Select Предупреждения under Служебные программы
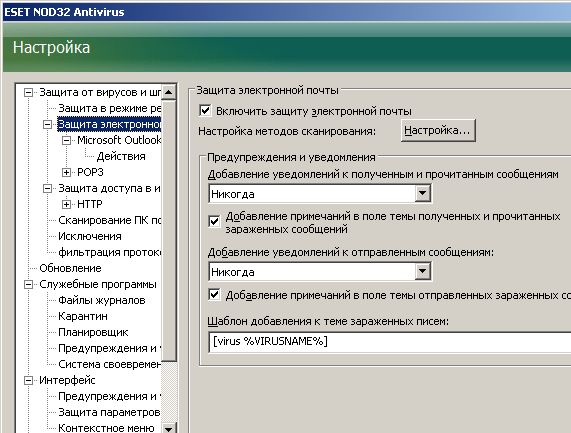This screenshot has width=571, height=433. pyautogui.click(x=109, y=349)
